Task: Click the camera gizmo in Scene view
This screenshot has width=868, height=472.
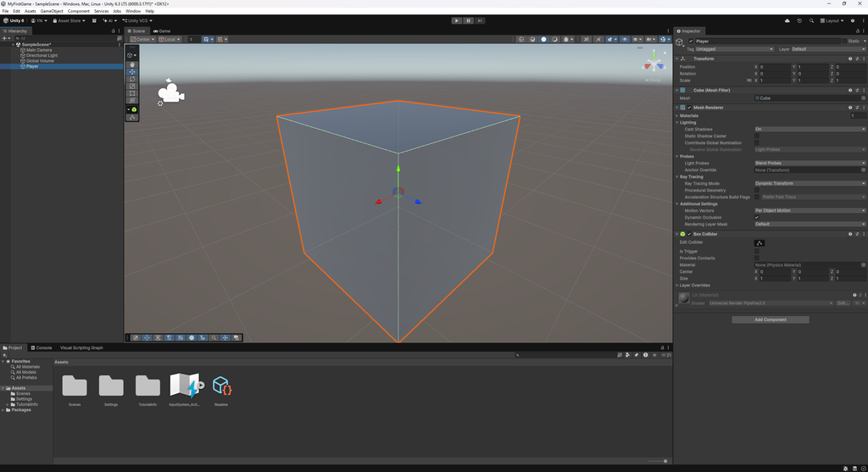Action: click(x=170, y=92)
